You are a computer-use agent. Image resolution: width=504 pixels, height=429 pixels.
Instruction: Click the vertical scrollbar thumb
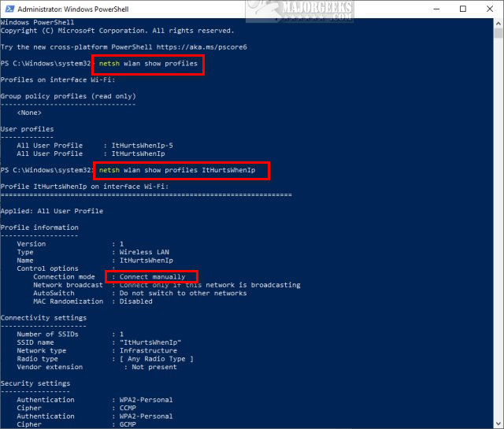click(498, 33)
